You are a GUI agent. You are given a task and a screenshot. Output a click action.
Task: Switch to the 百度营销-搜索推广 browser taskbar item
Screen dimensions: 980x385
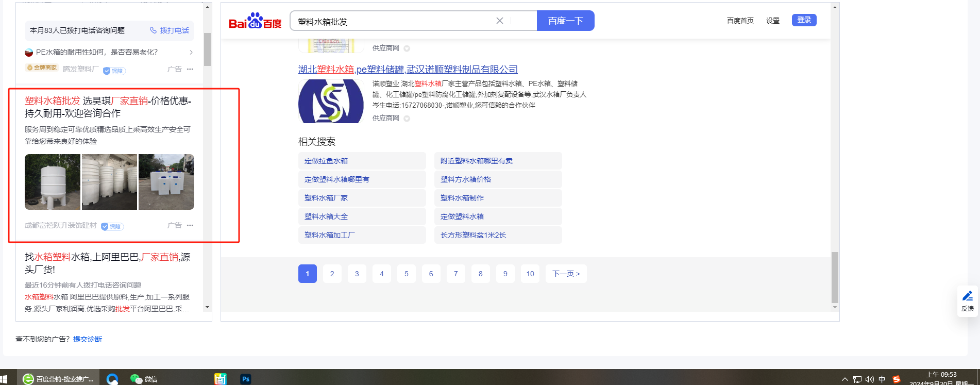click(x=58, y=379)
